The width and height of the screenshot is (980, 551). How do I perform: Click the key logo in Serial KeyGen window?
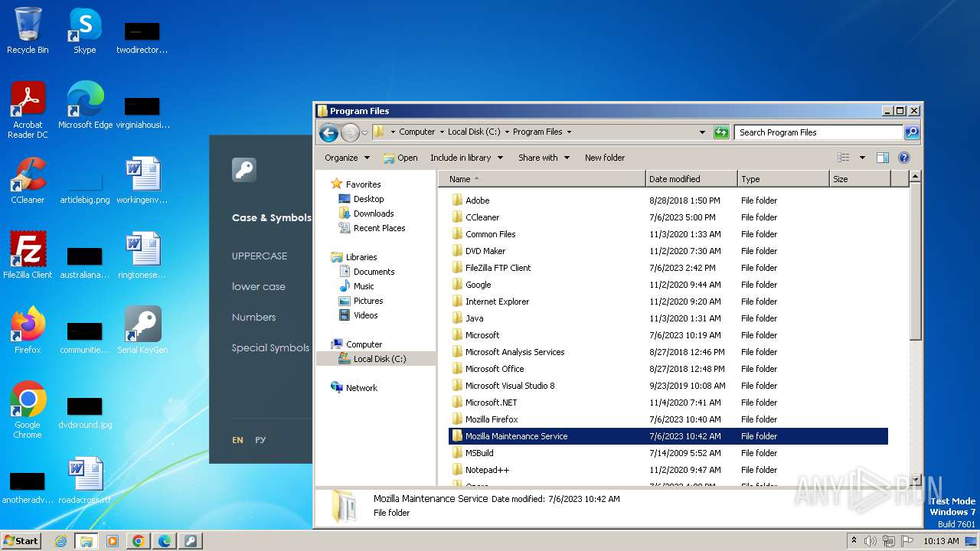coord(244,170)
